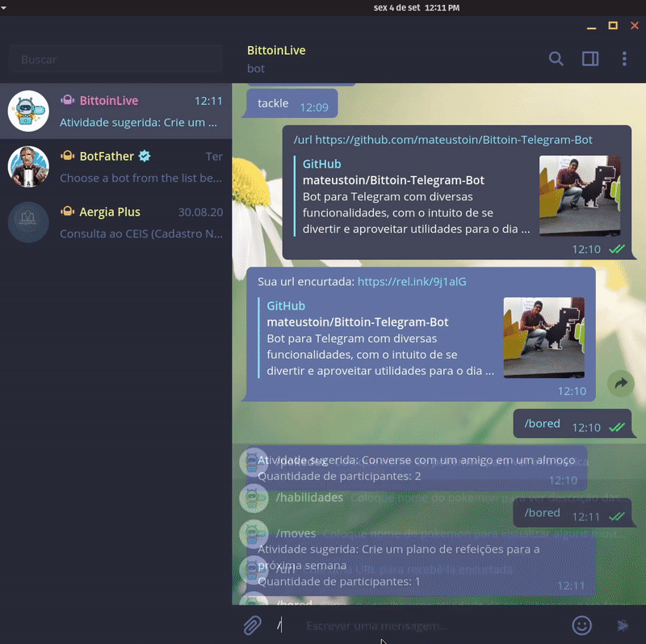
Task: Open the emoji picker smiley icon
Action: 581,625
